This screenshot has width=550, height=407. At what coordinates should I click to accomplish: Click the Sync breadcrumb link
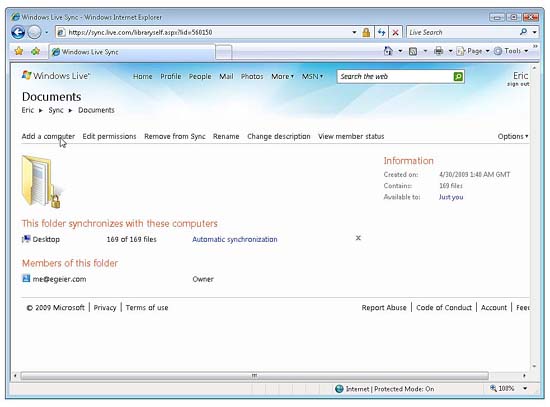56,110
